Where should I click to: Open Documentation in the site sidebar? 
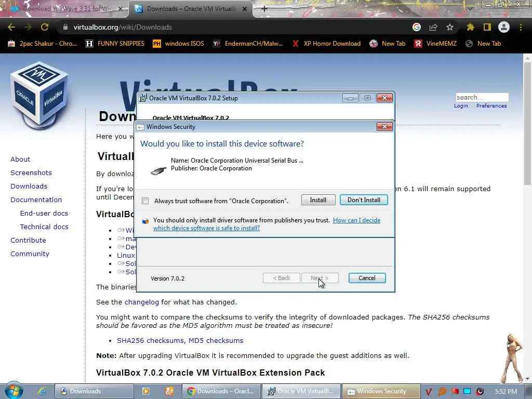point(36,200)
